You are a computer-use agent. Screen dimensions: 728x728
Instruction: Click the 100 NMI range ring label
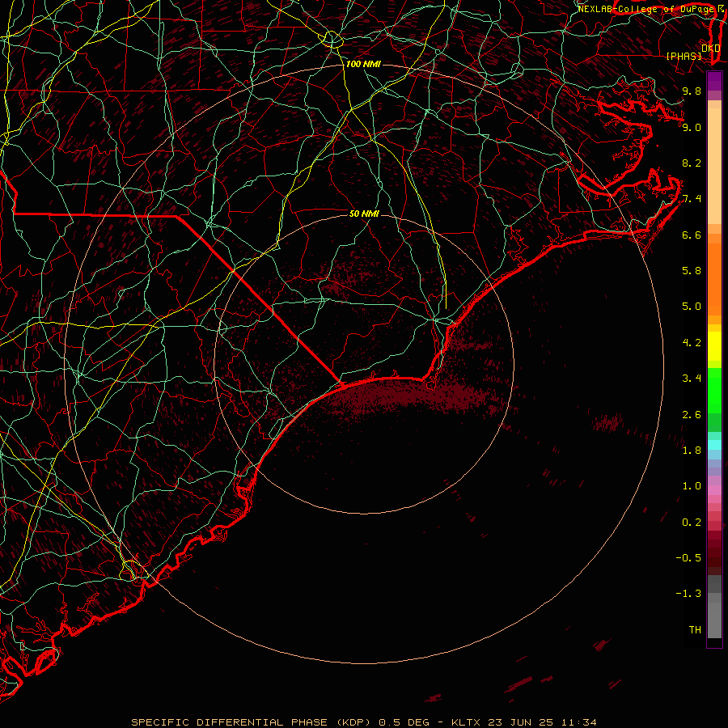pyautogui.click(x=363, y=64)
